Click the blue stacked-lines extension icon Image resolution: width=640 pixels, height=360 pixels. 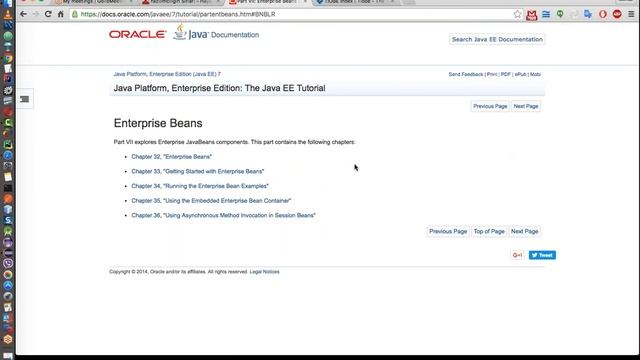tap(546, 14)
